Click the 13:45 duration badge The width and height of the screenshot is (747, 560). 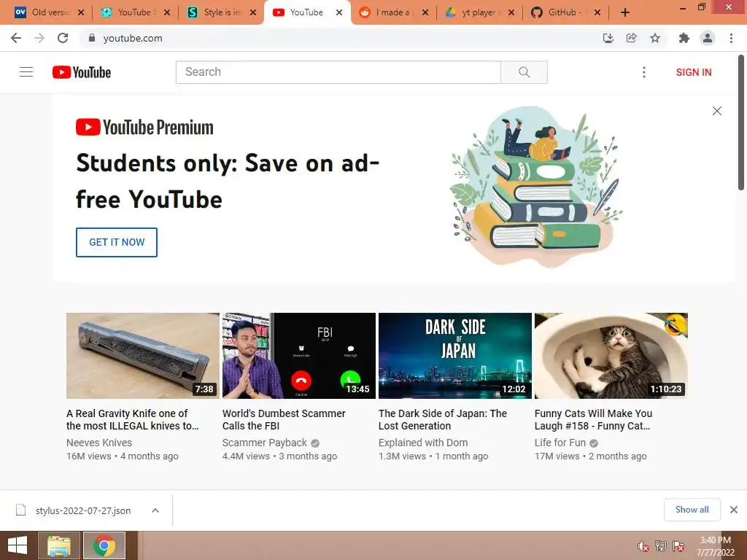(x=357, y=389)
